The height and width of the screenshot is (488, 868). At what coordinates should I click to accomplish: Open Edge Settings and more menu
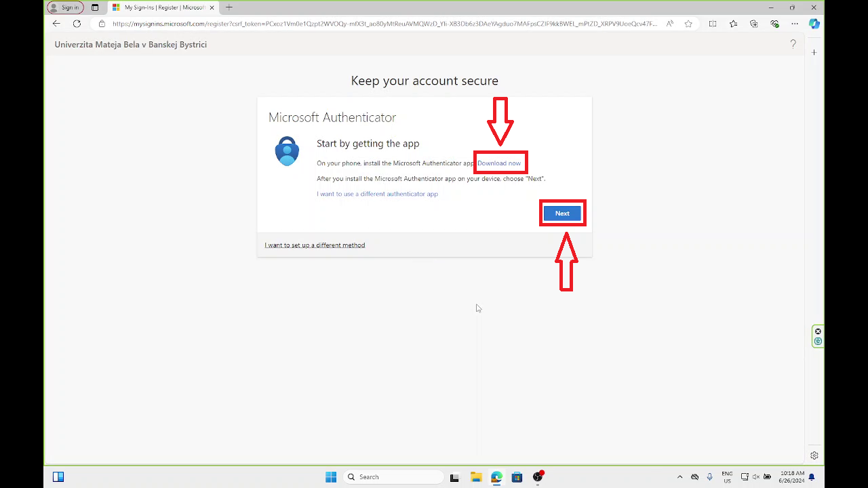click(x=795, y=24)
